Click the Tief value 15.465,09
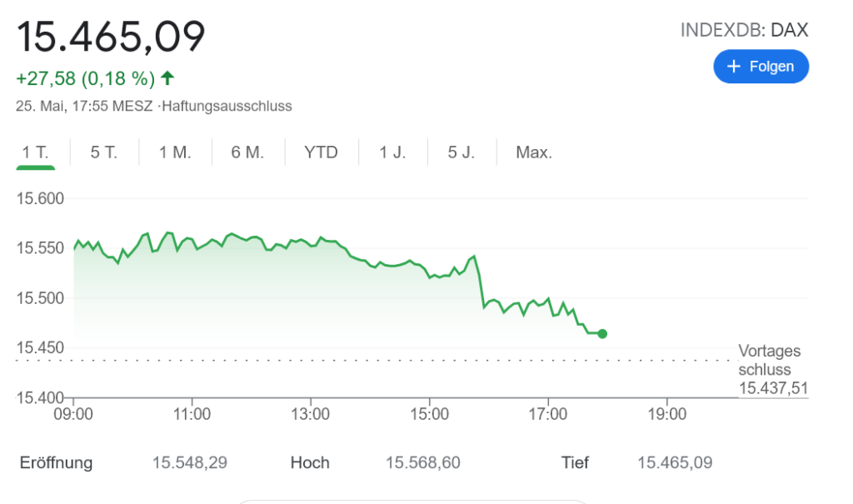This screenshot has height=504, width=853. point(675,462)
